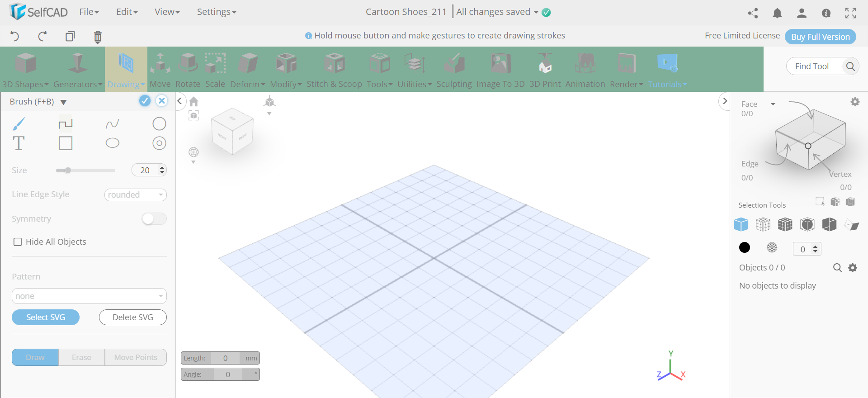Cancel the Brush tool with X
Screen dimensions: 868x398
pyautogui.click(x=161, y=101)
